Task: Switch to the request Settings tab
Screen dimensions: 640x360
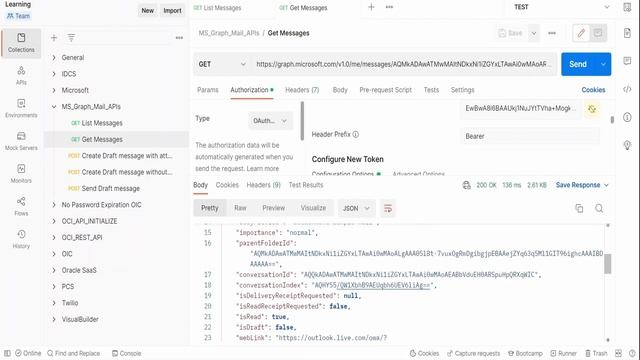Action: click(x=462, y=90)
